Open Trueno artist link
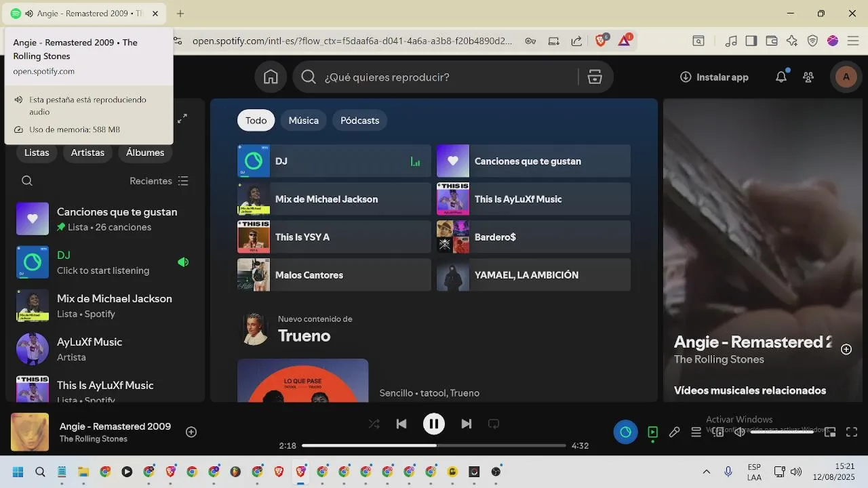 click(x=304, y=336)
